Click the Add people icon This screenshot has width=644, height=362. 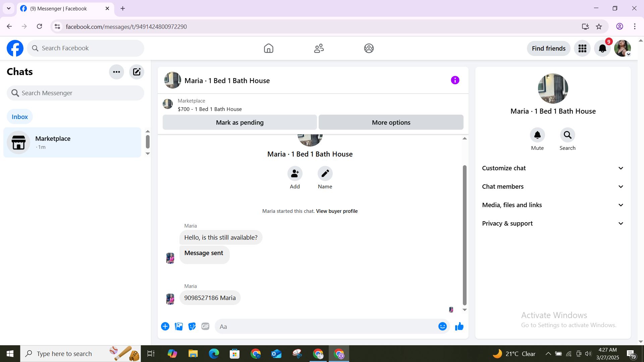[x=295, y=174]
